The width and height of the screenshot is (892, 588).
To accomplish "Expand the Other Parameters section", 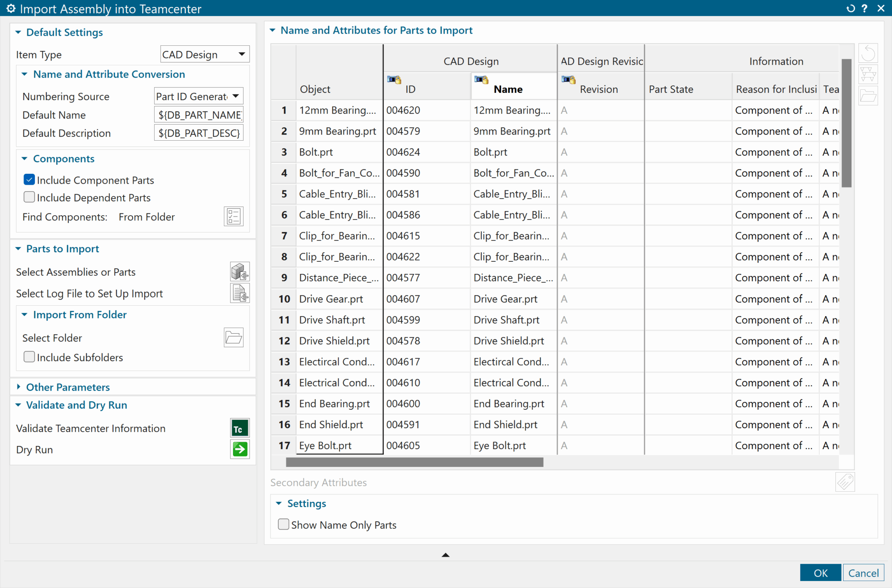I will pyautogui.click(x=19, y=387).
